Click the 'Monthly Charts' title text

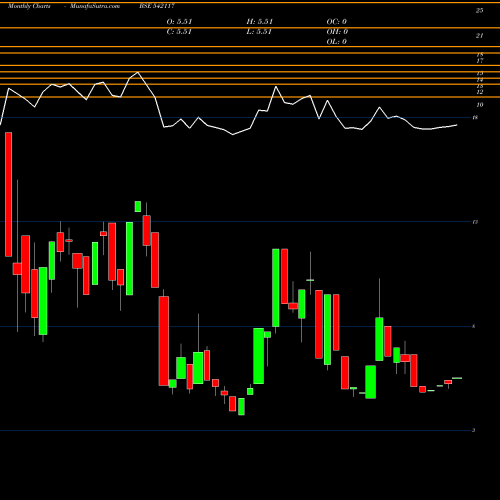tap(29, 6)
